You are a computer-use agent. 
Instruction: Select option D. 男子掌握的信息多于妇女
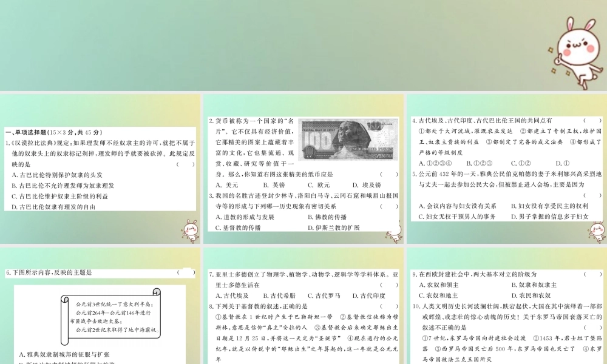549,217
